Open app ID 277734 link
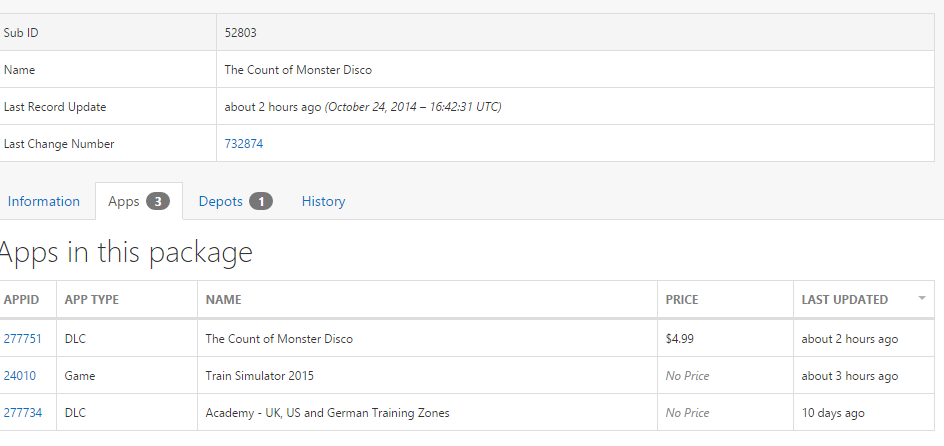The image size is (944, 446). point(23,413)
